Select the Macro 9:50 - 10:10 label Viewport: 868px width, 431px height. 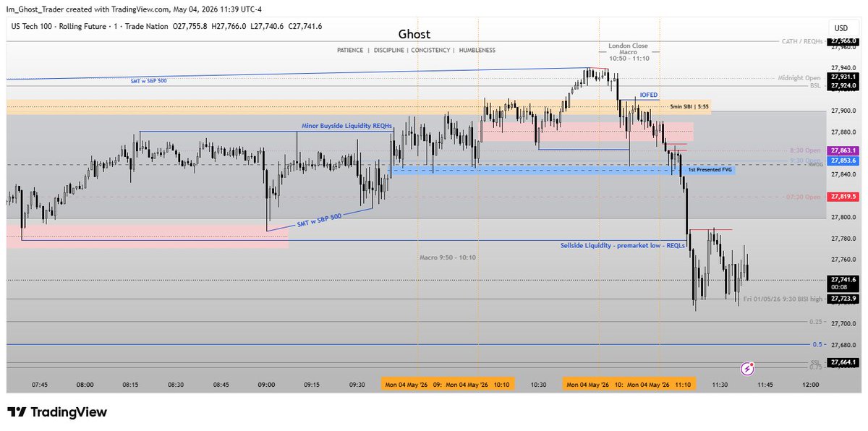tap(448, 257)
